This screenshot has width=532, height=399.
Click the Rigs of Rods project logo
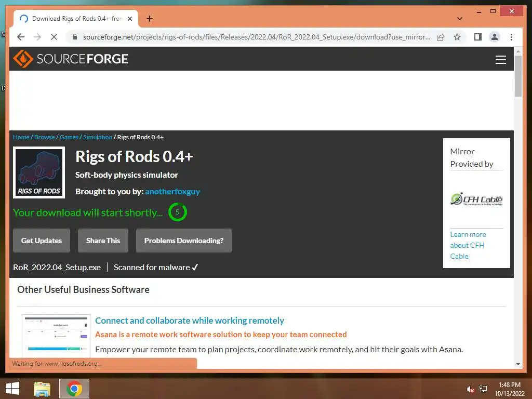point(39,172)
